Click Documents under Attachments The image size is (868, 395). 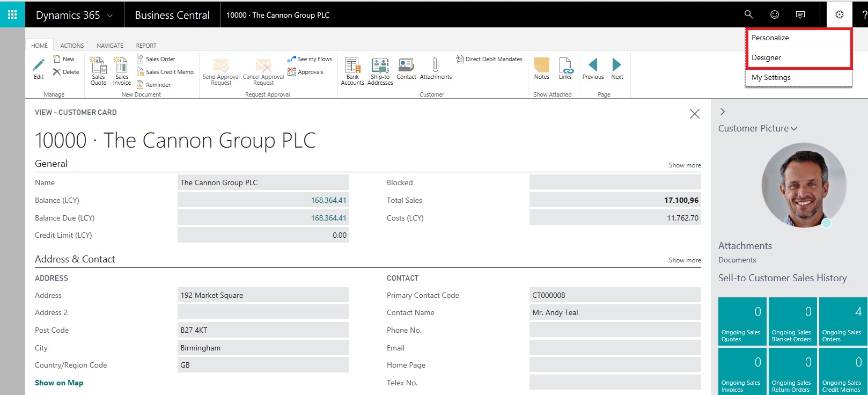(737, 260)
